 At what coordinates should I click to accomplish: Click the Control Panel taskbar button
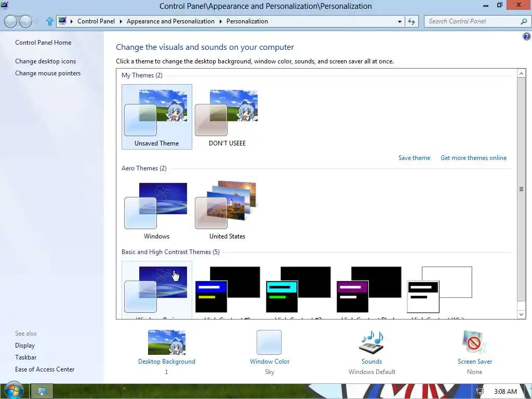click(42, 391)
